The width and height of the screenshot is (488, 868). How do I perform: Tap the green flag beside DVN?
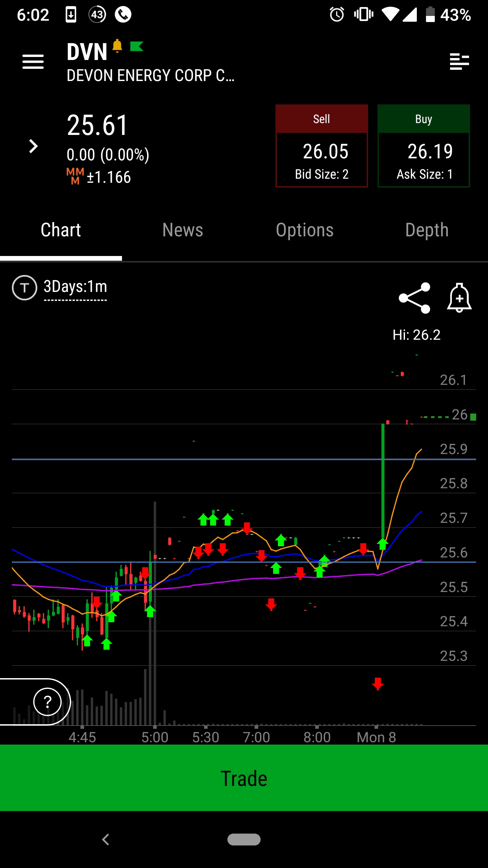(137, 46)
